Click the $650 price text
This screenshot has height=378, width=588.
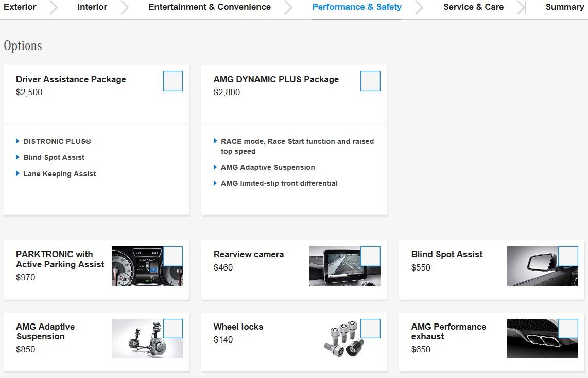coord(421,349)
